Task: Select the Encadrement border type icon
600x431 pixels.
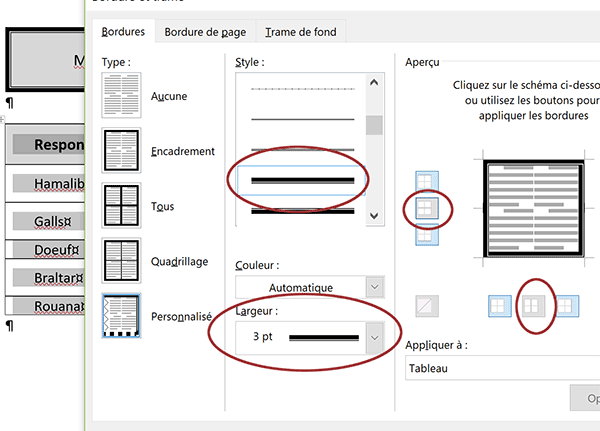Action: click(121, 150)
